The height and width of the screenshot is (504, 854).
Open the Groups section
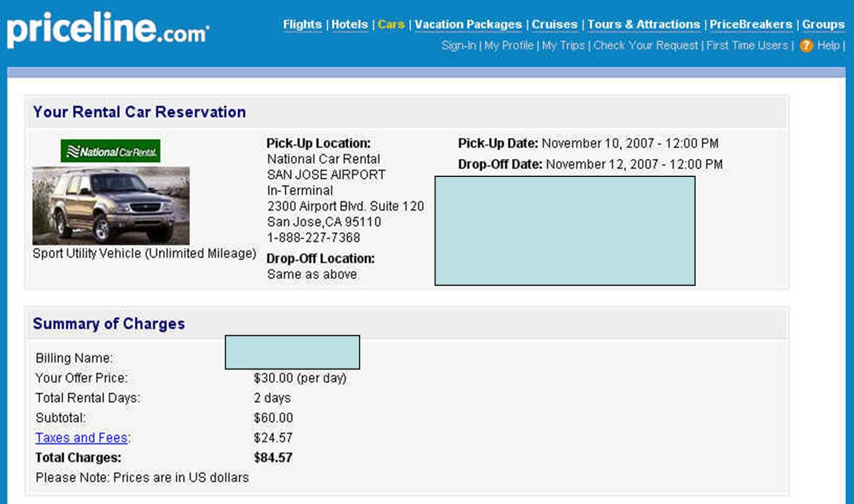[823, 24]
